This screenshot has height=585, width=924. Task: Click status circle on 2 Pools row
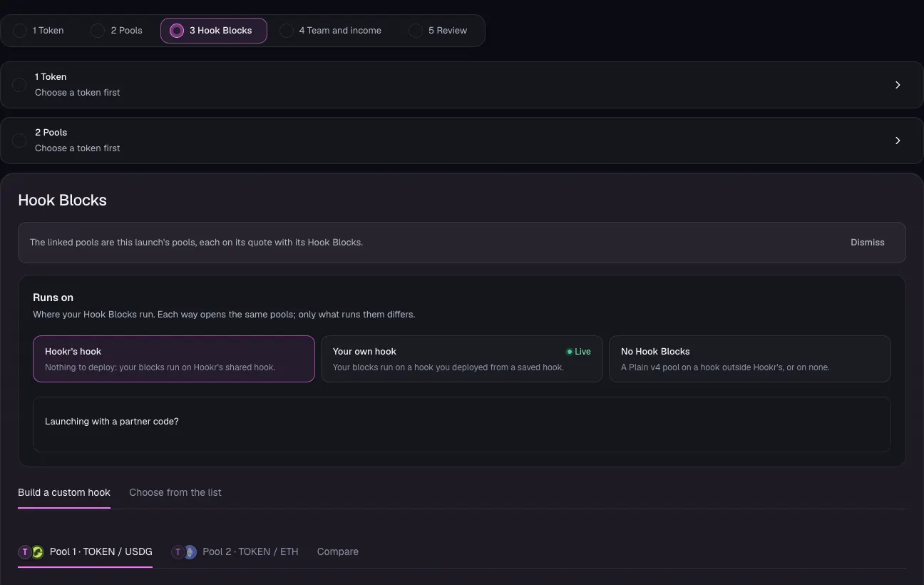click(x=19, y=141)
